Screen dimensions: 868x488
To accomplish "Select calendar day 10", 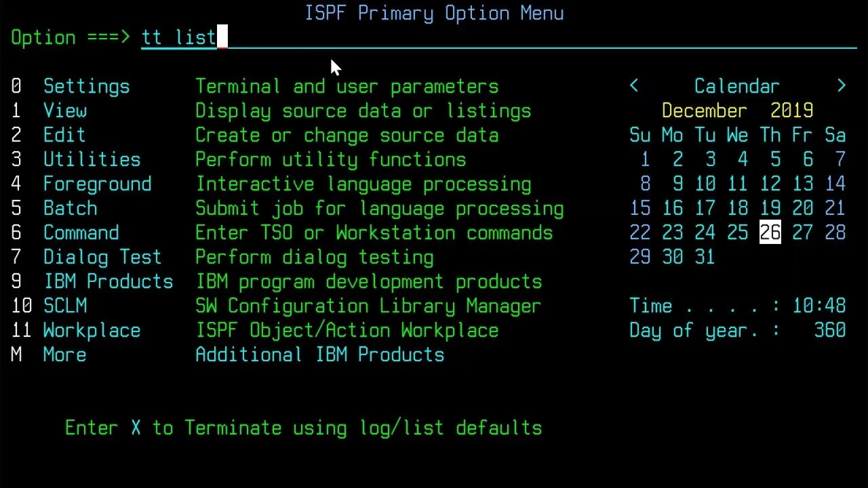I will point(705,184).
